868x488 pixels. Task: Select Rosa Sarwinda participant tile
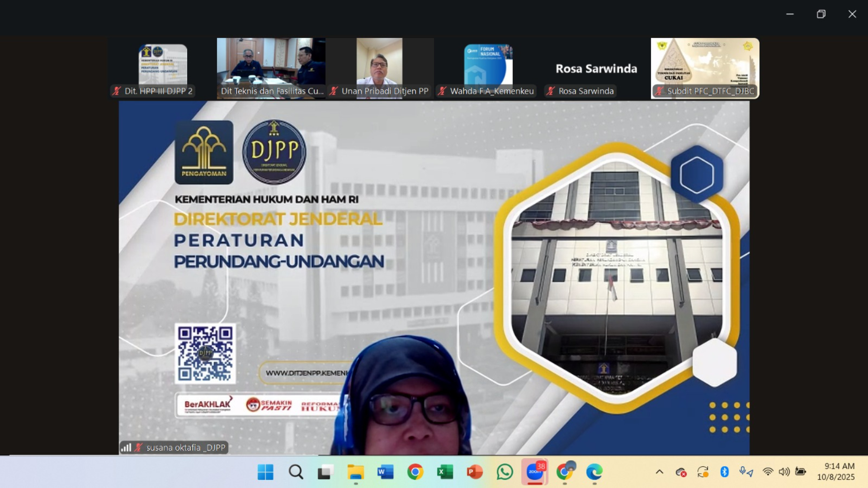point(596,68)
